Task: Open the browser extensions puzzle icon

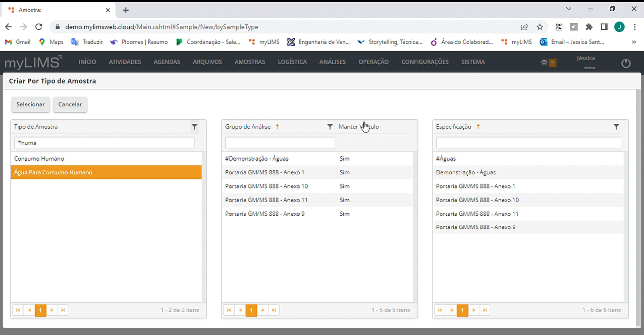Action: tap(589, 27)
